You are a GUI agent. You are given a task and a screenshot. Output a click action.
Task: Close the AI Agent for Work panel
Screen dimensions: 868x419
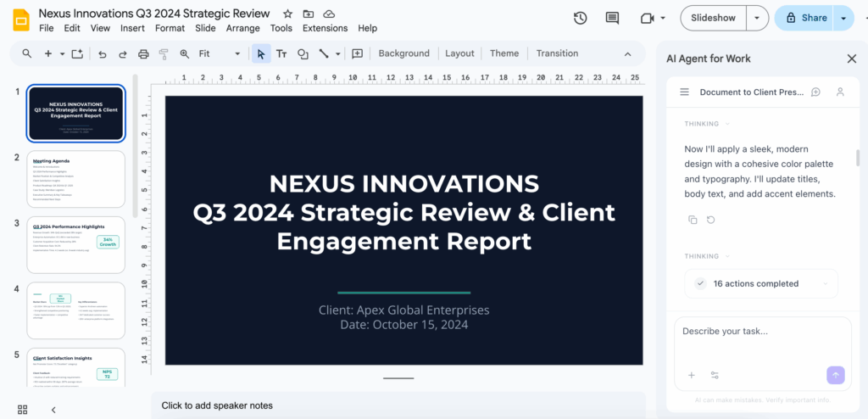(852, 59)
